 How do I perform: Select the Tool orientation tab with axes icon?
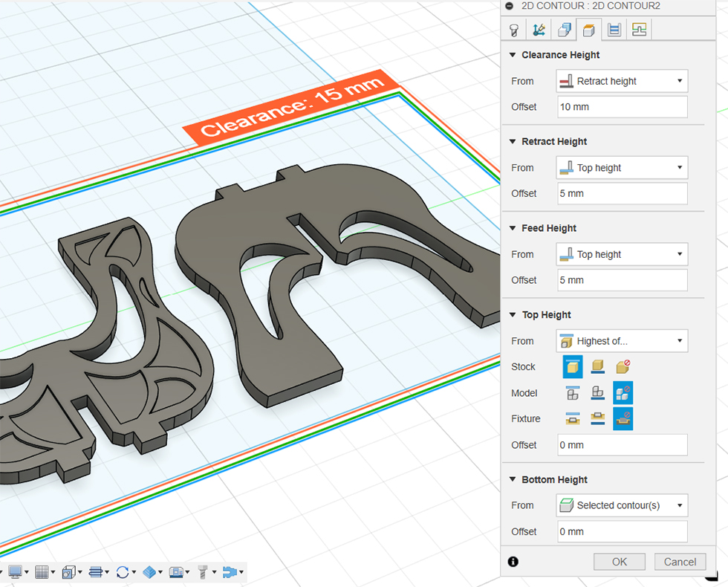[x=539, y=30]
